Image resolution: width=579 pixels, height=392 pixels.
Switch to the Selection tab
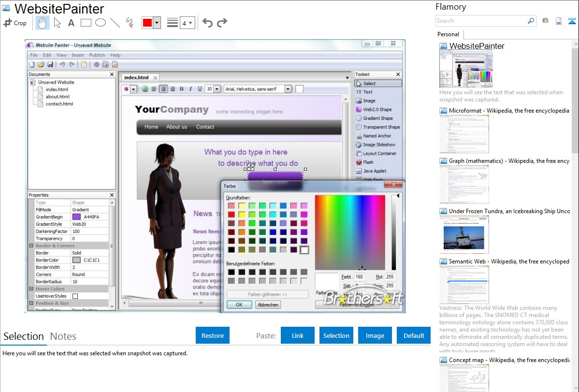(24, 336)
